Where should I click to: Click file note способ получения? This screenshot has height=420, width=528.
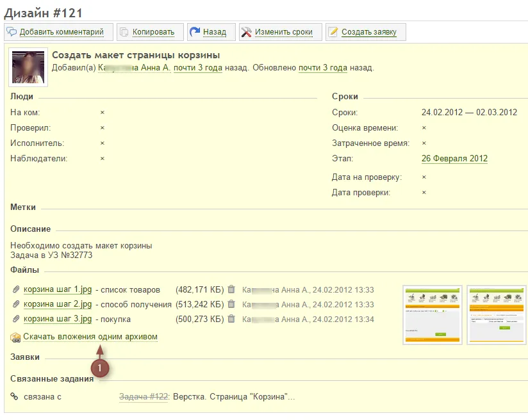pyautogui.click(x=136, y=305)
